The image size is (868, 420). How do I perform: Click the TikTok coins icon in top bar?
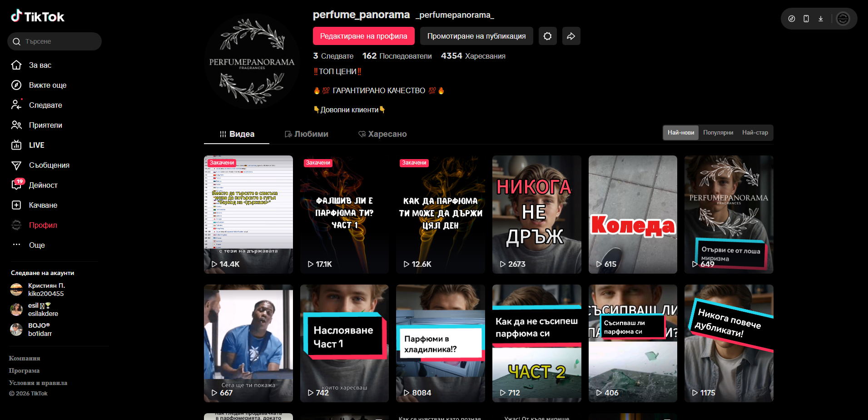[791, 19]
